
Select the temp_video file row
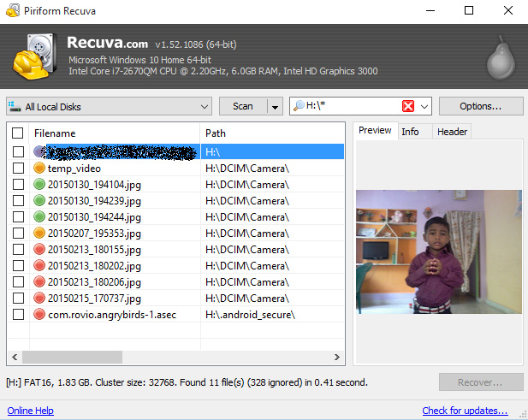[175, 168]
